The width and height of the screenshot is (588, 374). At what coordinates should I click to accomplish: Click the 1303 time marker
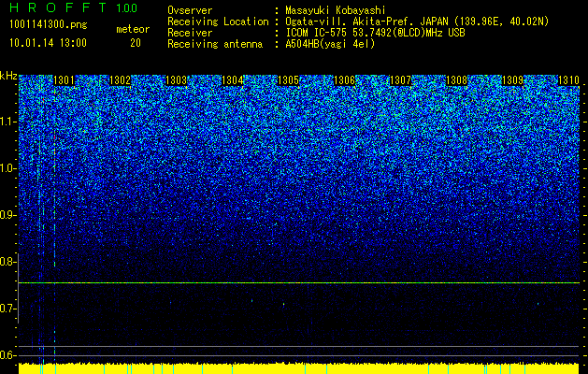[177, 80]
